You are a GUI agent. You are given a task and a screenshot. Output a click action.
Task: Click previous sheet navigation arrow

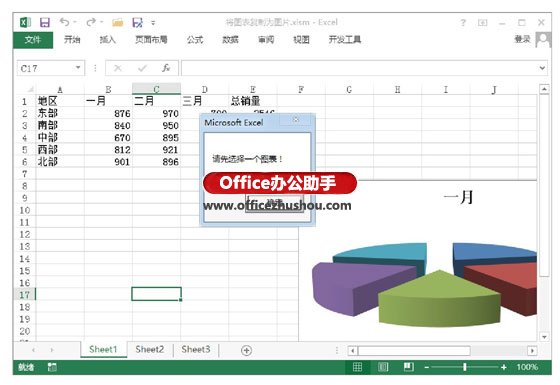coord(33,350)
